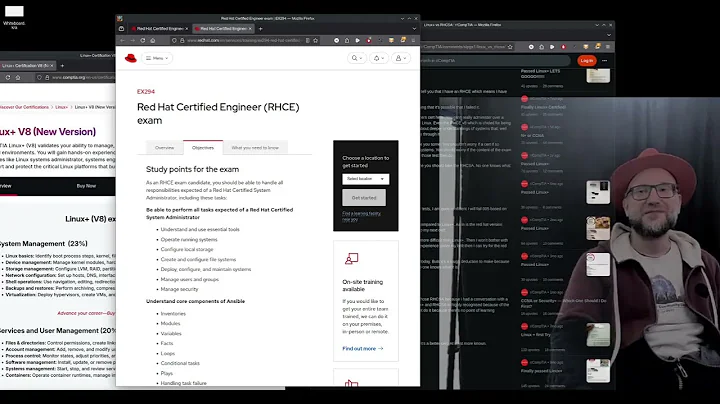This screenshot has height=404, width=720.
Task: List all tabs in the Red Hat Firefox window
Action: [x=414, y=28]
